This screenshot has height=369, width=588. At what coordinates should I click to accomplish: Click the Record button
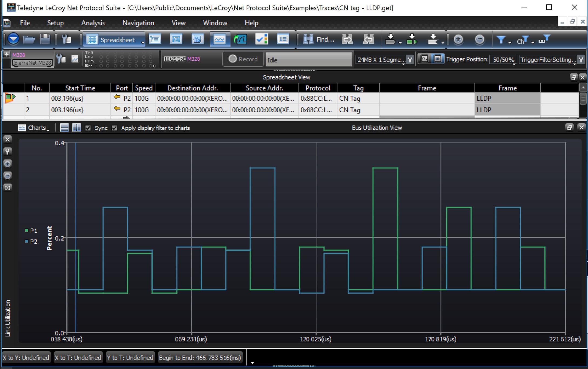[243, 59]
